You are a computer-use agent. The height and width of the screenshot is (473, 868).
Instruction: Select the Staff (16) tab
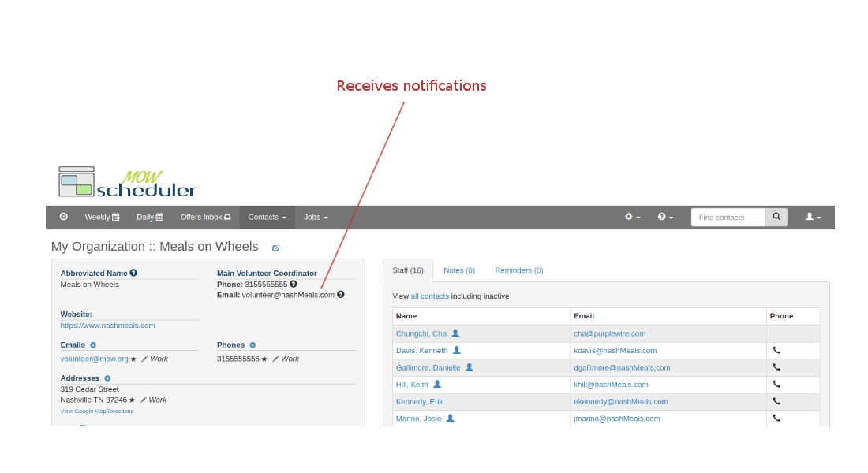pos(408,270)
